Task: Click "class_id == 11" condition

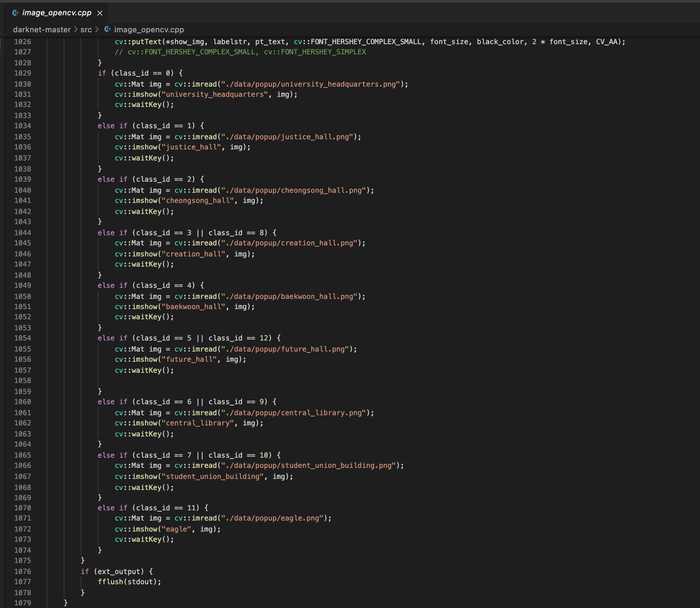Action: pyautogui.click(x=166, y=508)
